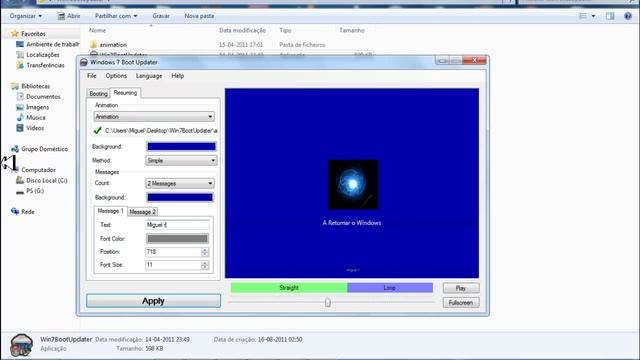
Task: Open Ambiente de trabalho in favorites
Action: [x=52, y=44]
